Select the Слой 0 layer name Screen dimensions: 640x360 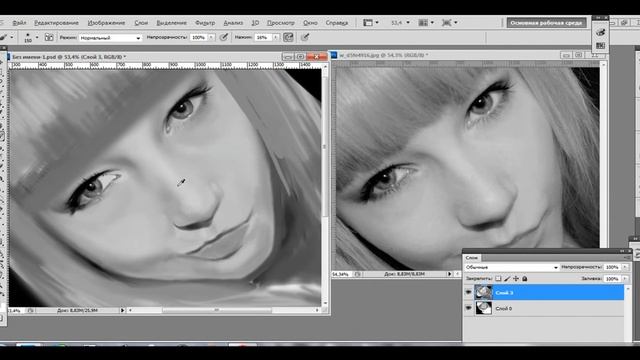tap(504, 309)
